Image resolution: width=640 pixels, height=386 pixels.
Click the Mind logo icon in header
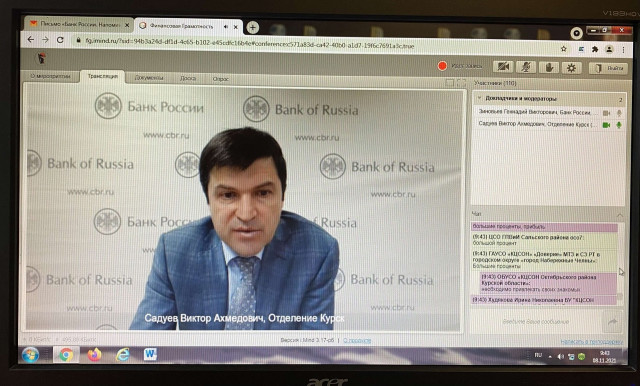[41, 58]
